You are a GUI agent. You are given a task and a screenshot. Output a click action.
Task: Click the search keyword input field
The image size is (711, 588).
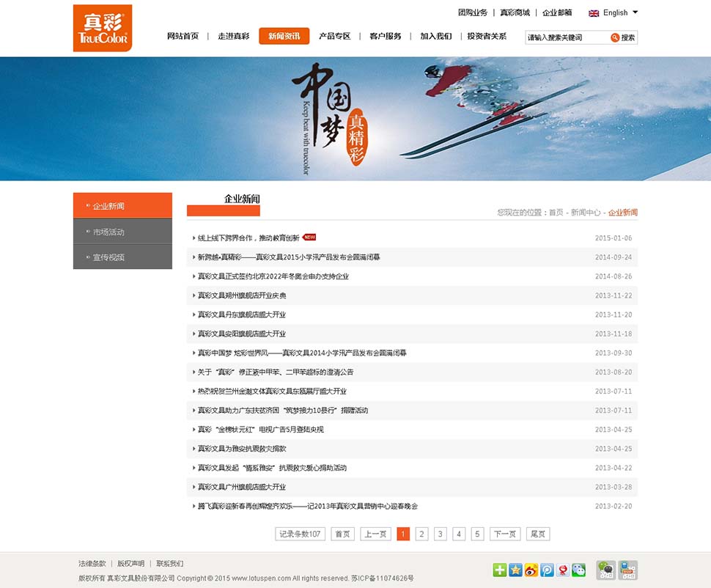[x=566, y=37]
